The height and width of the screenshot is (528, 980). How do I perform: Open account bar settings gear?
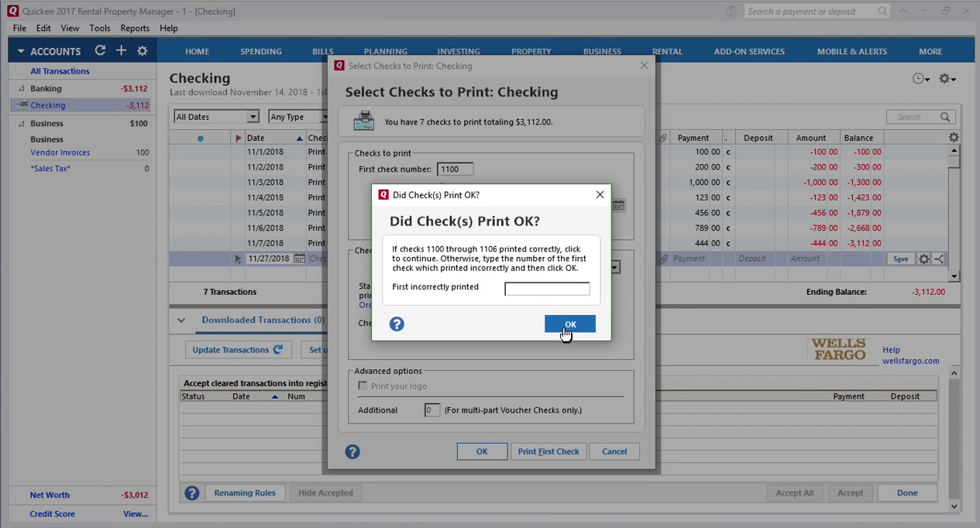[142, 50]
